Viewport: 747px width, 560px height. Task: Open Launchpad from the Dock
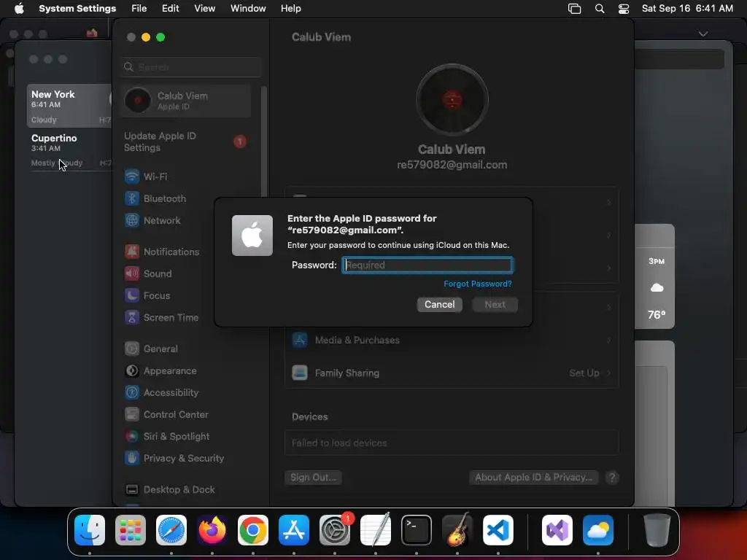click(131, 530)
